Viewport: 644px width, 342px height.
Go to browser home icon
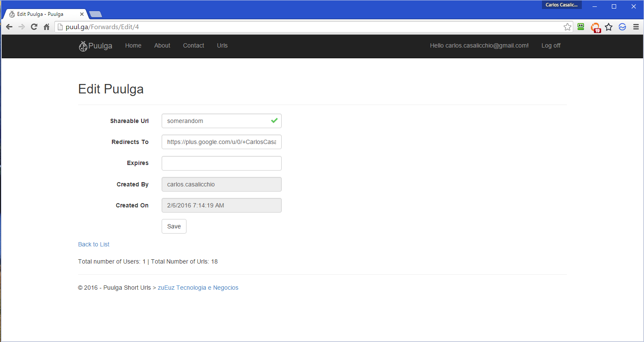47,27
